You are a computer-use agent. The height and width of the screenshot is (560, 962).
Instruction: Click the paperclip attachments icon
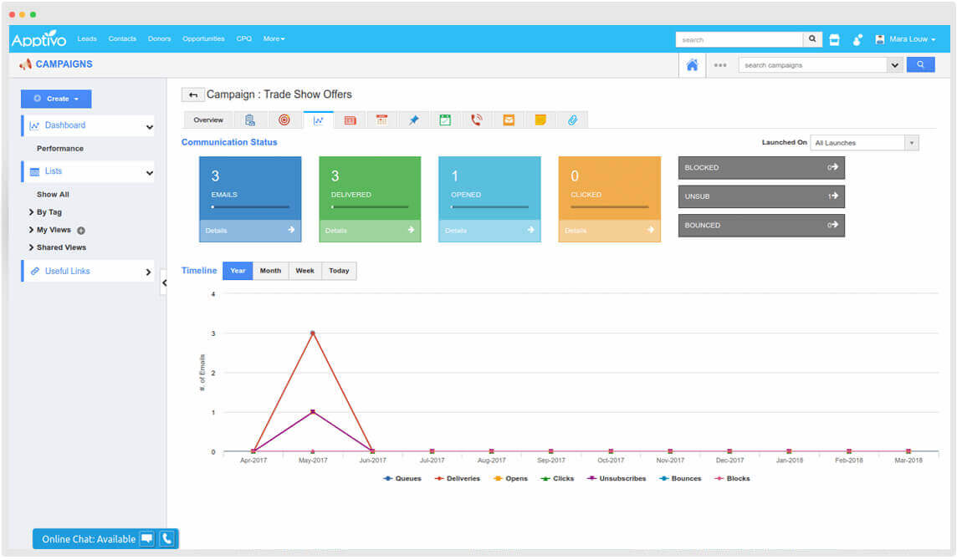[572, 120]
